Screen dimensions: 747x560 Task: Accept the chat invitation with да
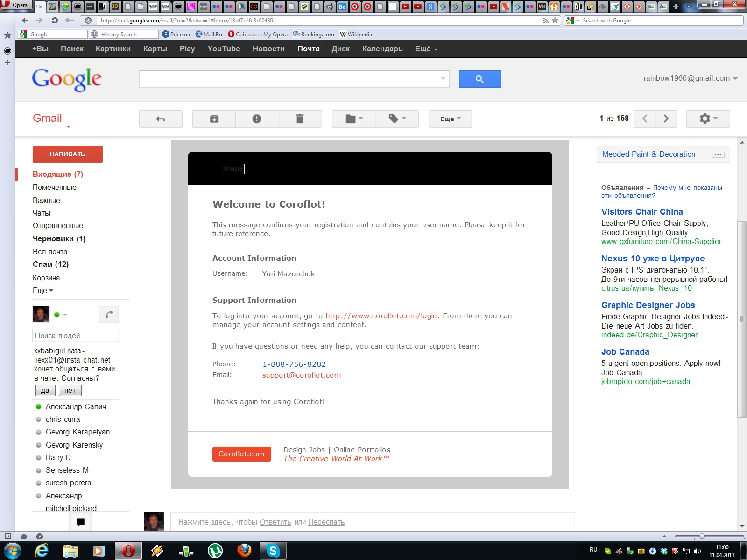click(45, 391)
